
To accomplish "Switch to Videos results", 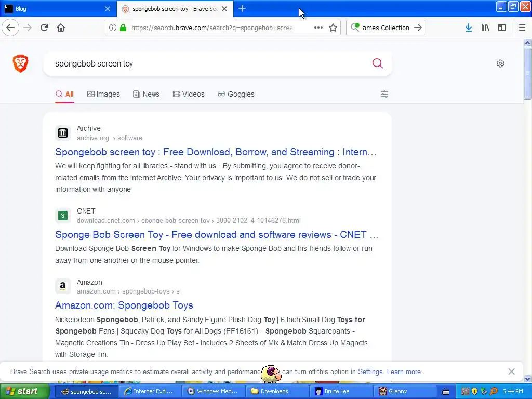I will point(189,94).
